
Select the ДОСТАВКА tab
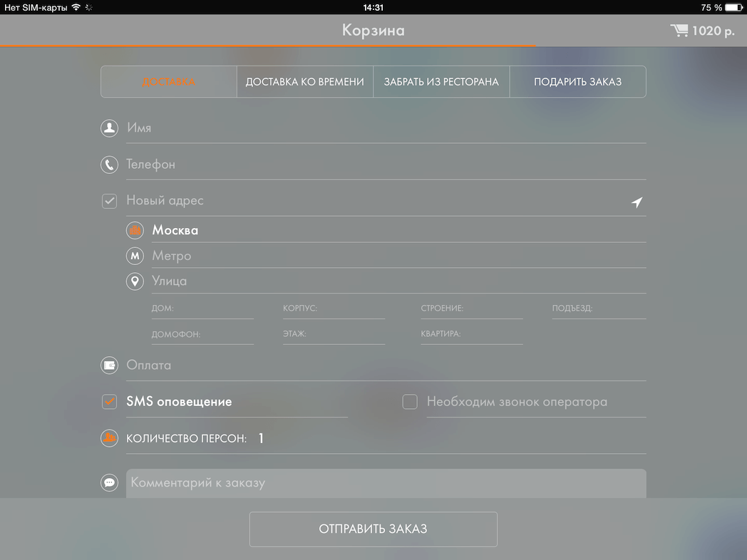169,82
